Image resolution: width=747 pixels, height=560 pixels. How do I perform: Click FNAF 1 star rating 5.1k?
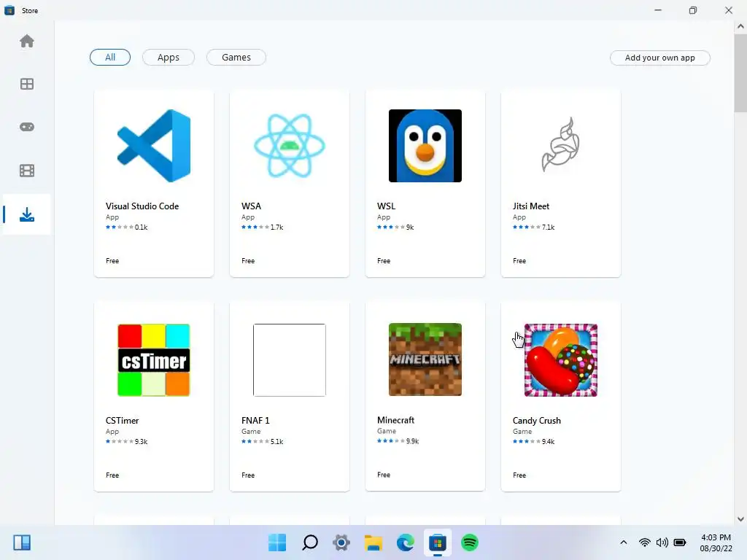pyautogui.click(x=262, y=441)
